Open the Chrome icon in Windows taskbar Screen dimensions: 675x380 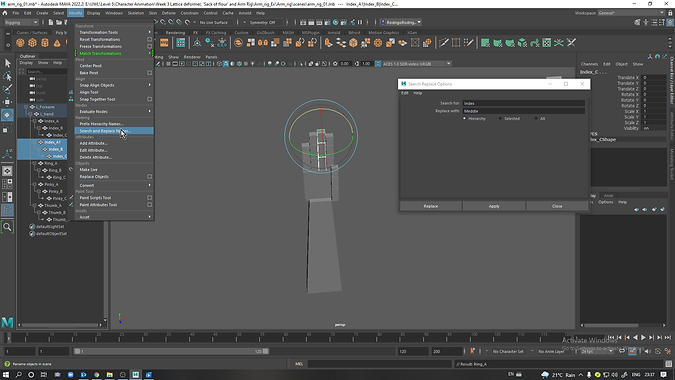coord(96,375)
